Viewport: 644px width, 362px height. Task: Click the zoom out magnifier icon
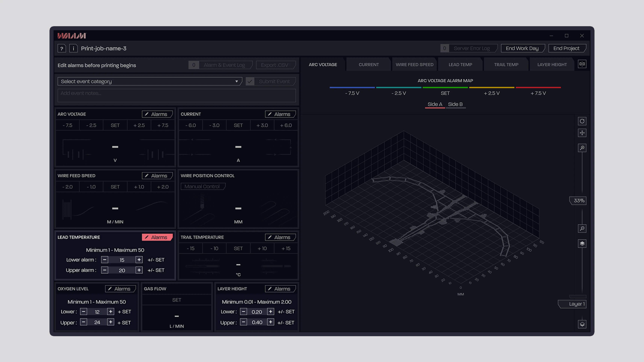[582, 229]
